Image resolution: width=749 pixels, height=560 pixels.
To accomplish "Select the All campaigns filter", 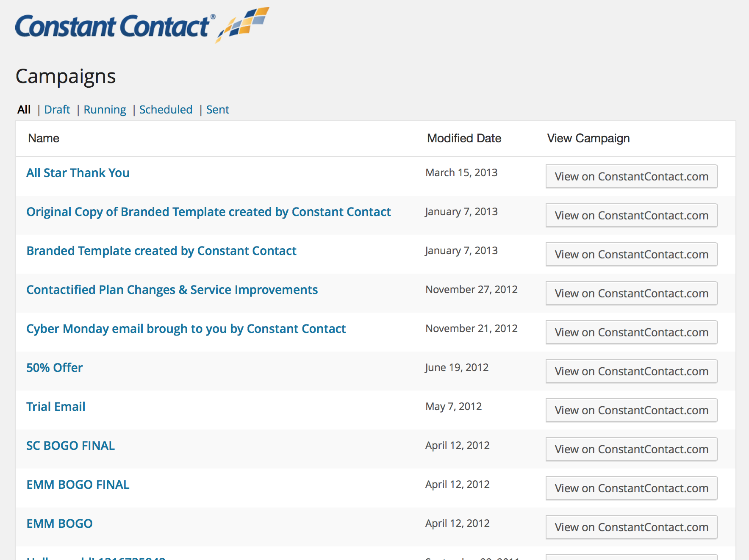I will tap(24, 110).
